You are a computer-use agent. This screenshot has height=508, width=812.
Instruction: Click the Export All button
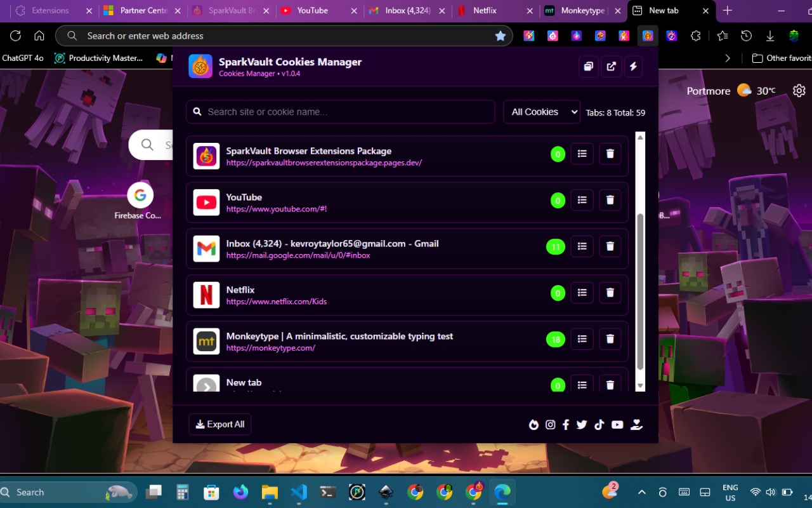point(220,425)
